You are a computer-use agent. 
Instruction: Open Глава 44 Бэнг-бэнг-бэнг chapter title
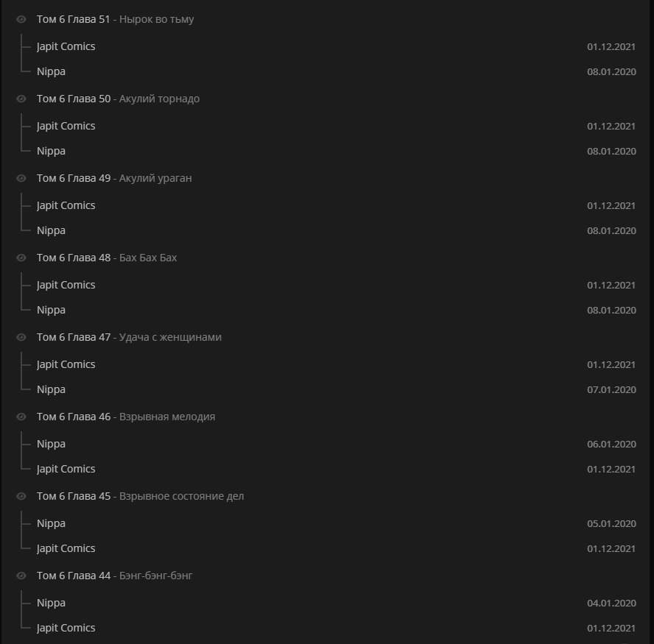click(x=114, y=576)
